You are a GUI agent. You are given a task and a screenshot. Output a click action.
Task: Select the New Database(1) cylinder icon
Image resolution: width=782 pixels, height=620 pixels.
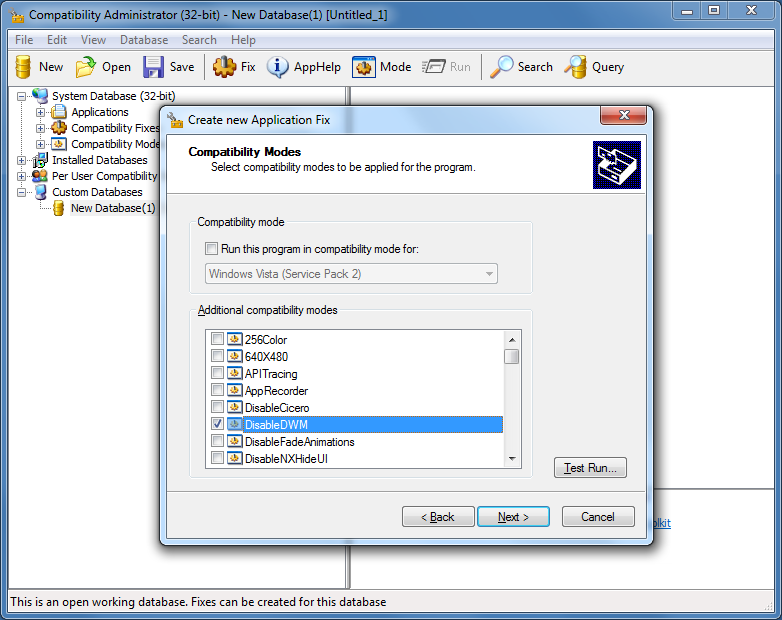pos(59,208)
